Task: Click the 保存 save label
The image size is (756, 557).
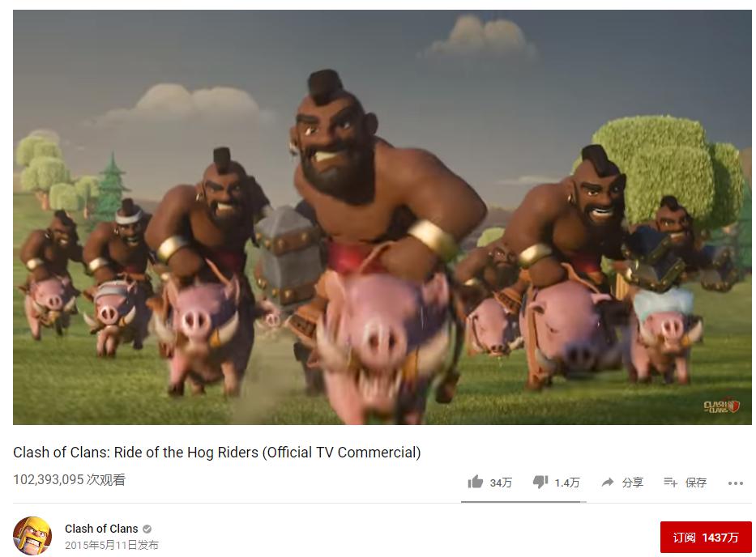Action: click(696, 483)
